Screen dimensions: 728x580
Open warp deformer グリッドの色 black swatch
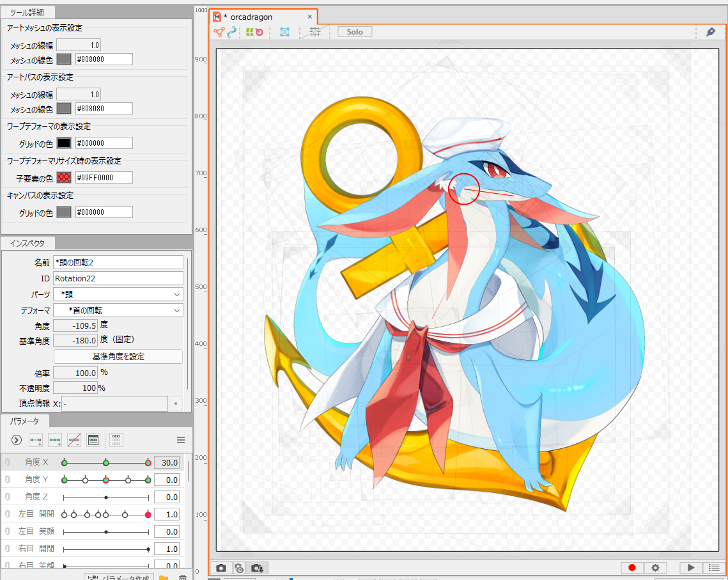(64, 143)
